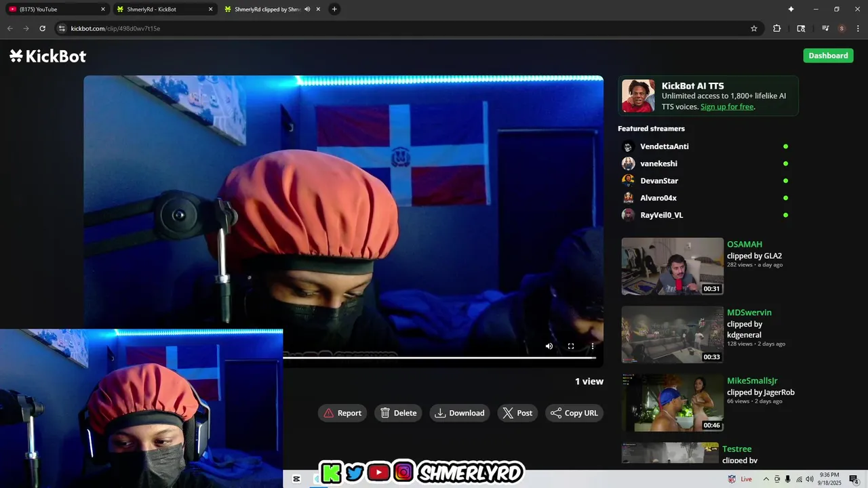Follow the 'Sign up for free' link
The width and height of the screenshot is (868, 488).
[x=727, y=106]
